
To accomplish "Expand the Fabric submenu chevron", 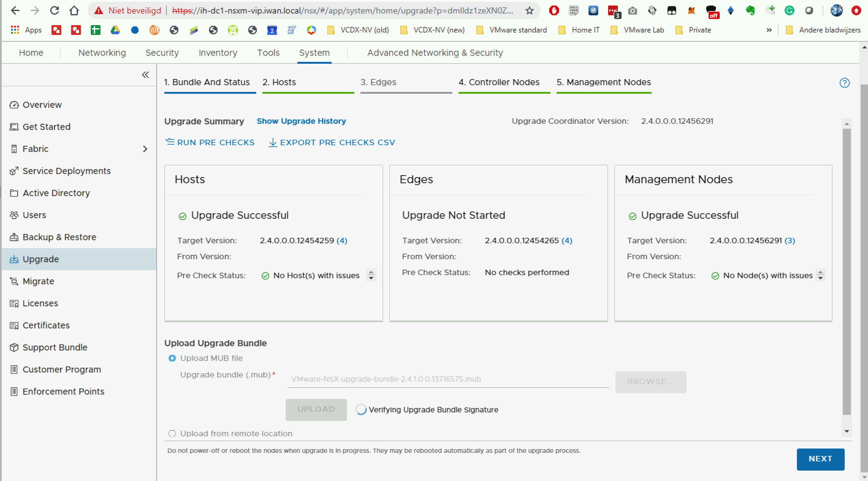I will [145, 149].
